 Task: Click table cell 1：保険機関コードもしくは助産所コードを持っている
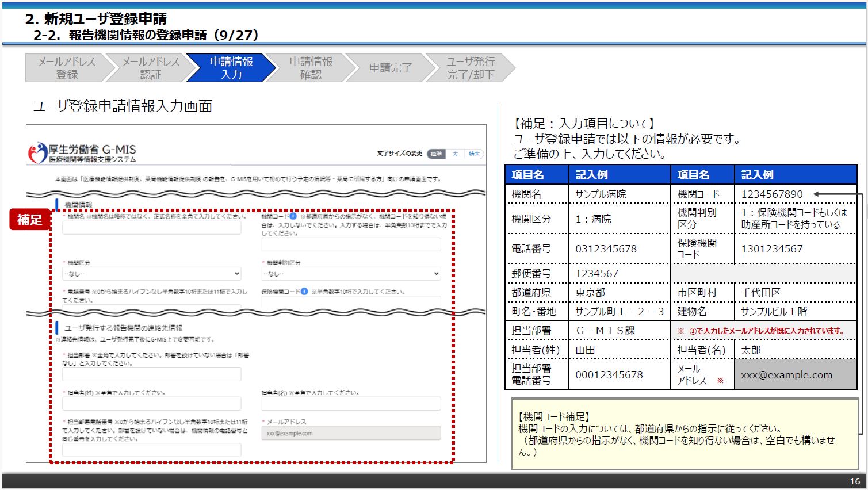click(x=796, y=219)
